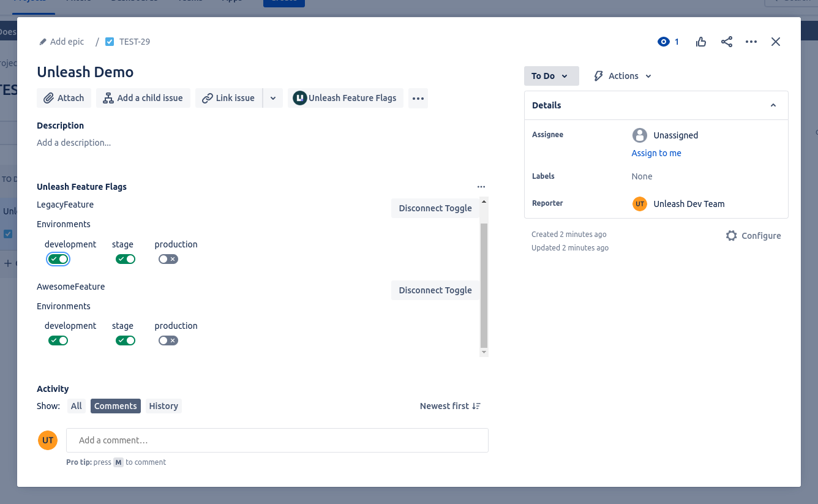Viewport: 818px width, 504px height.
Task: Click the TEST-29 issue type checkbox icon
Action: 110,42
